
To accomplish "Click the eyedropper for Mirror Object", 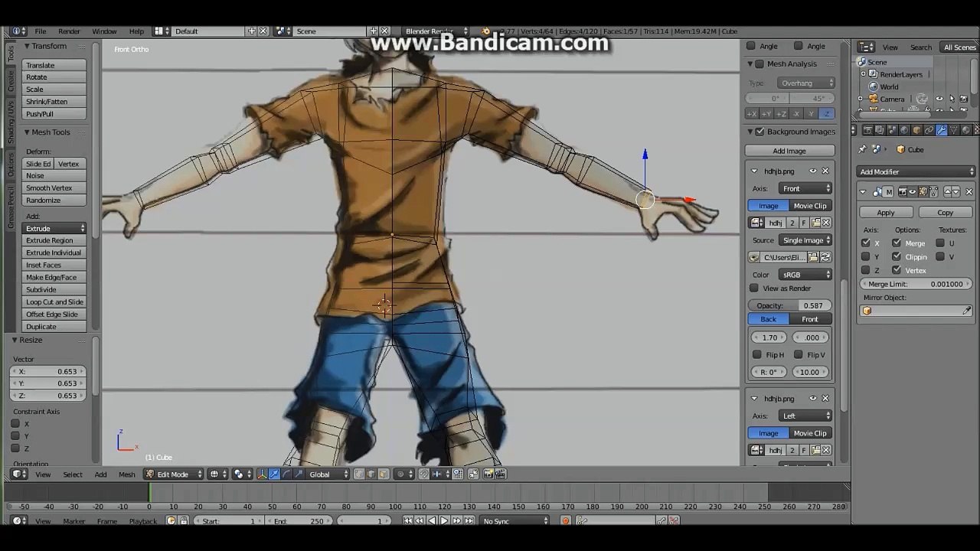I will tap(967, 311).
